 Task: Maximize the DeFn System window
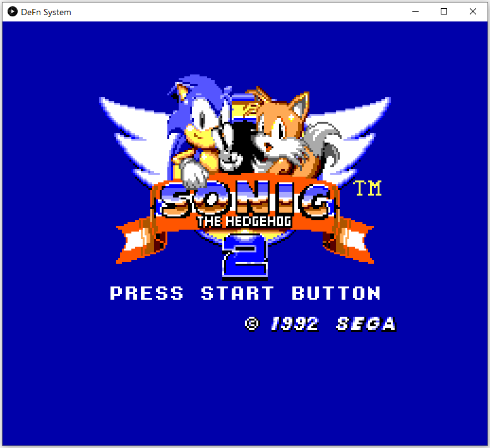(x=444, y=12)
